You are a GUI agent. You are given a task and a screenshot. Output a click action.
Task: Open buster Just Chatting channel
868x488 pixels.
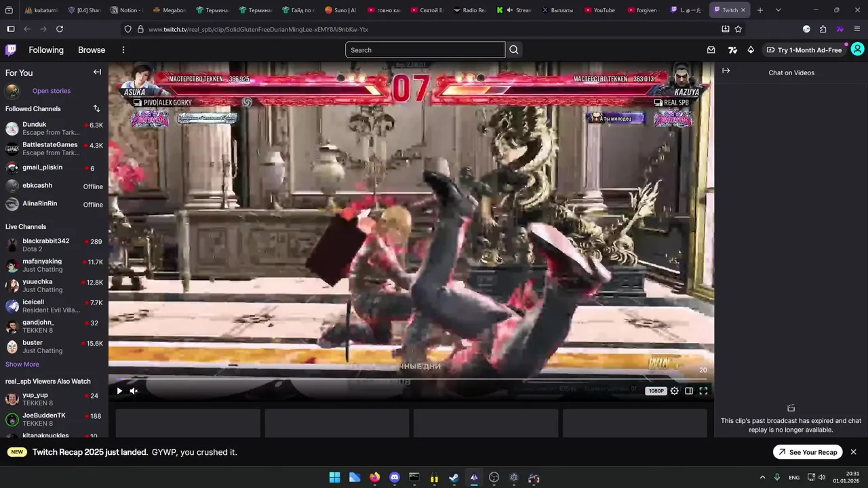point(54,346)
